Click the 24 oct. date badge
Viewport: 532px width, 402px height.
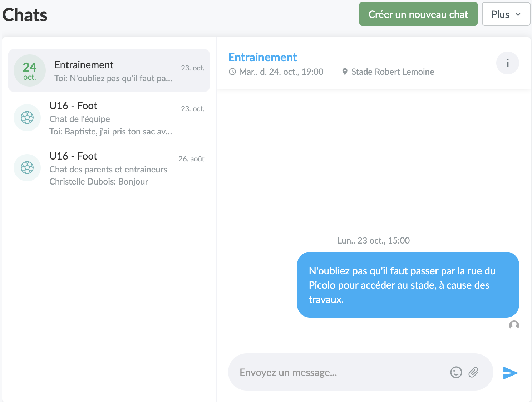pyautogui.click(x=30, y=70)
